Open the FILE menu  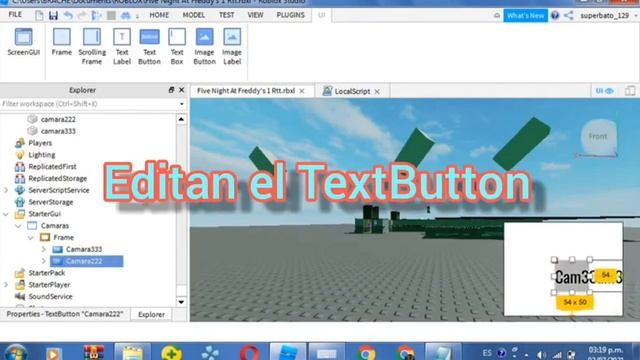15,15
